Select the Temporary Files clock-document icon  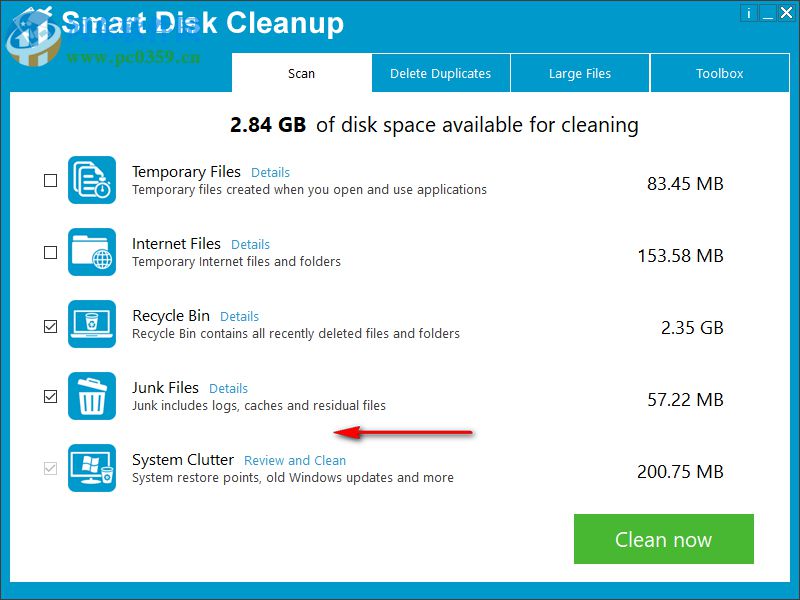[x=92, y=180]
